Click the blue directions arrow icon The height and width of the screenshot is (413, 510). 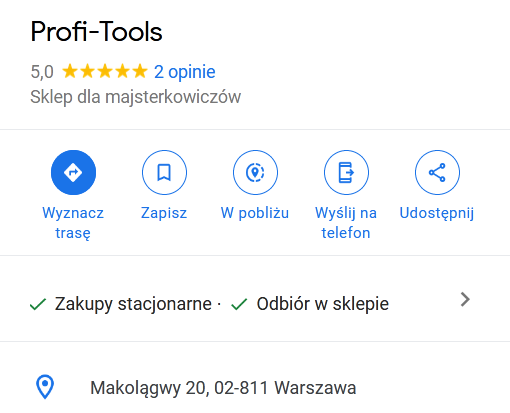point(73,172)
